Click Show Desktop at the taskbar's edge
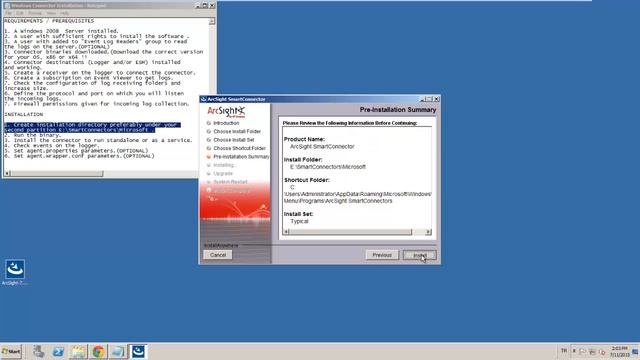The width and height of the screenshot is (640, 360). pyautogui.click(x=636, y=351)
